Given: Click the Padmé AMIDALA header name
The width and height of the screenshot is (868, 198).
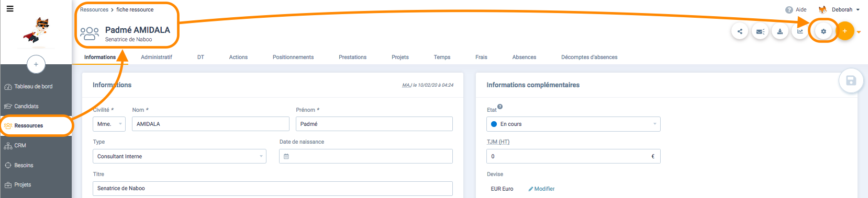Looking at the screenshot, I should tap(138, 30).
